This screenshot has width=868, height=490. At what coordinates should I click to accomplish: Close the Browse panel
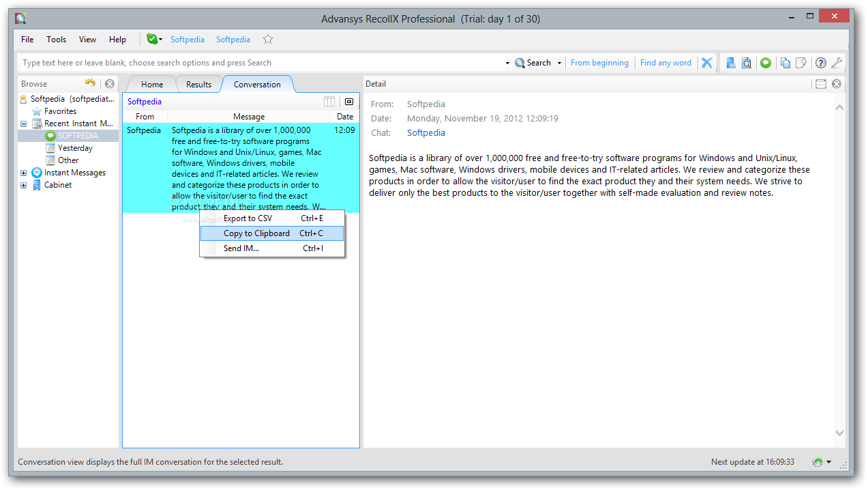coord(109,84)
